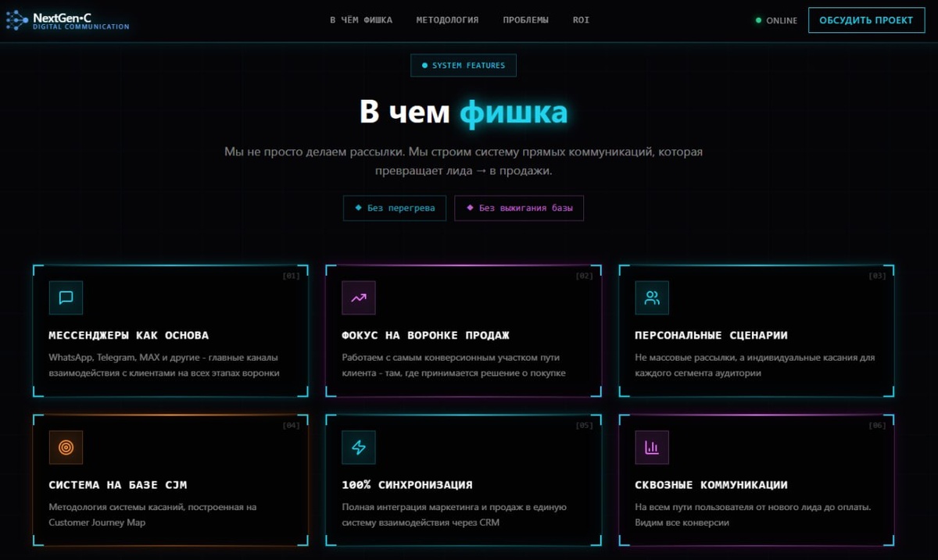Image resolution: width=938 pixels, height=560 pixels.
Task: Click the NextGen-C network logo icon
Action: click(x=16, y=21)
